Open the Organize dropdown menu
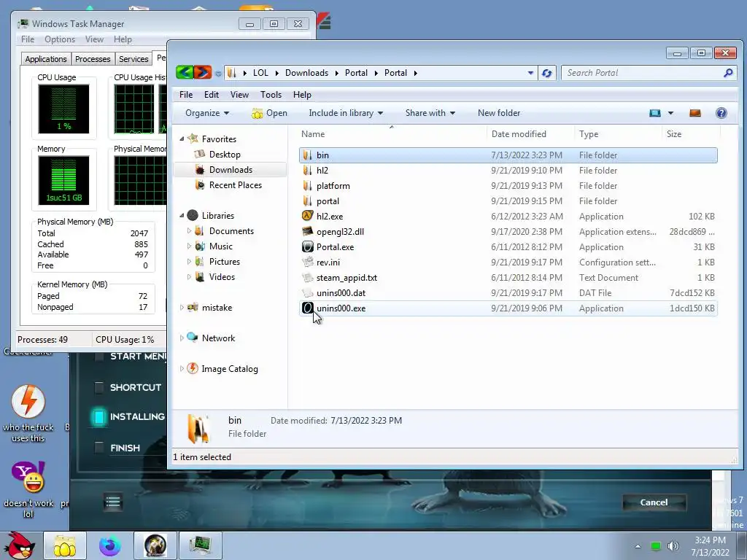 (x=207, y=113)
